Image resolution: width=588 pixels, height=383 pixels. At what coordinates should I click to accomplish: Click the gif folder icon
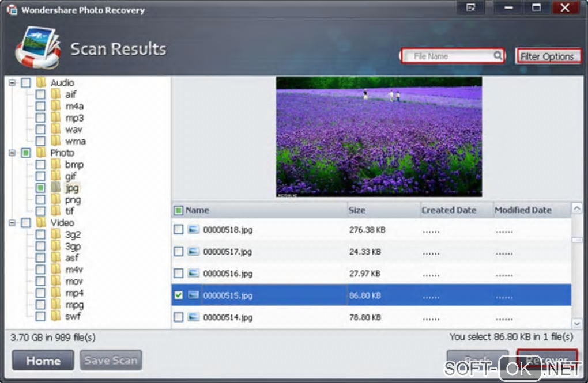click(x=55, y=176)
